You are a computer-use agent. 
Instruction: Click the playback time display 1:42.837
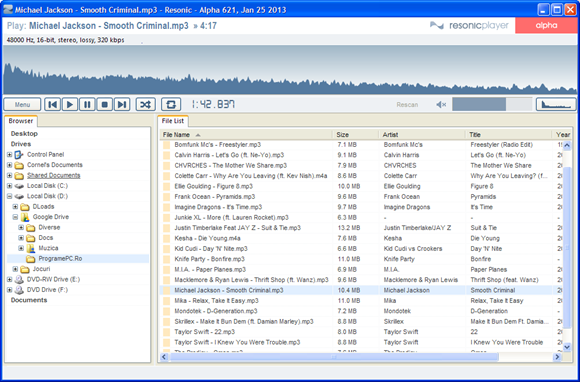[x=213, y=105]
